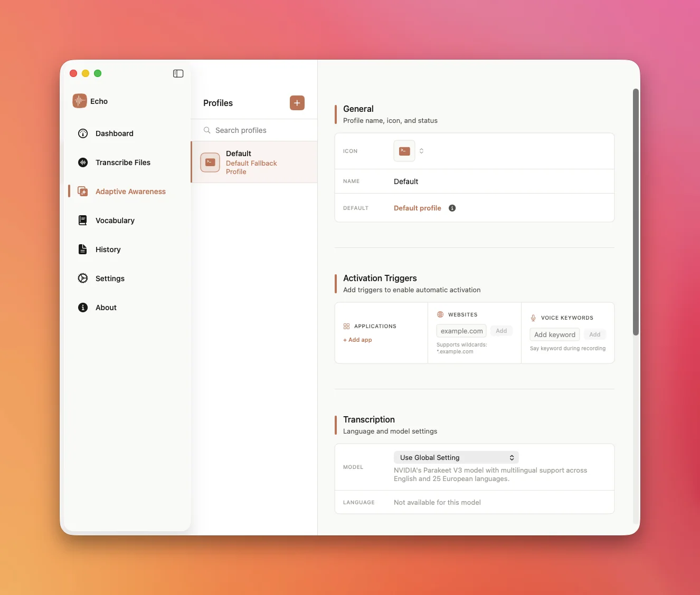
Task: Click the Voice Keywords microphone icon
Action: (533, 318)
